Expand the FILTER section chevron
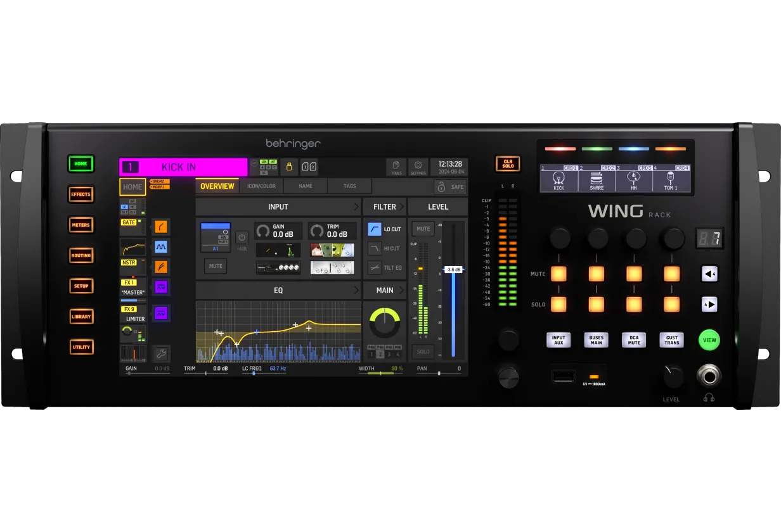This screenshot has width=781, height=532. (403, 206)
